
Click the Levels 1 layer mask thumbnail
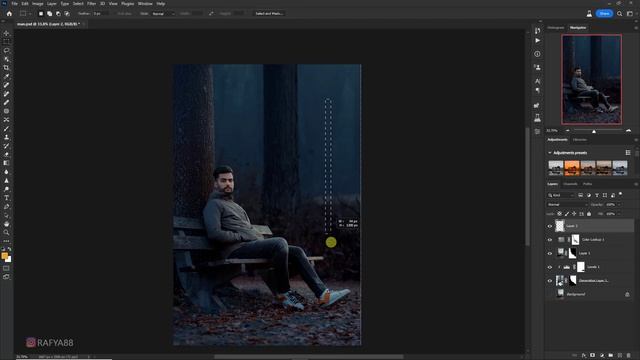[x=581, y=267]
